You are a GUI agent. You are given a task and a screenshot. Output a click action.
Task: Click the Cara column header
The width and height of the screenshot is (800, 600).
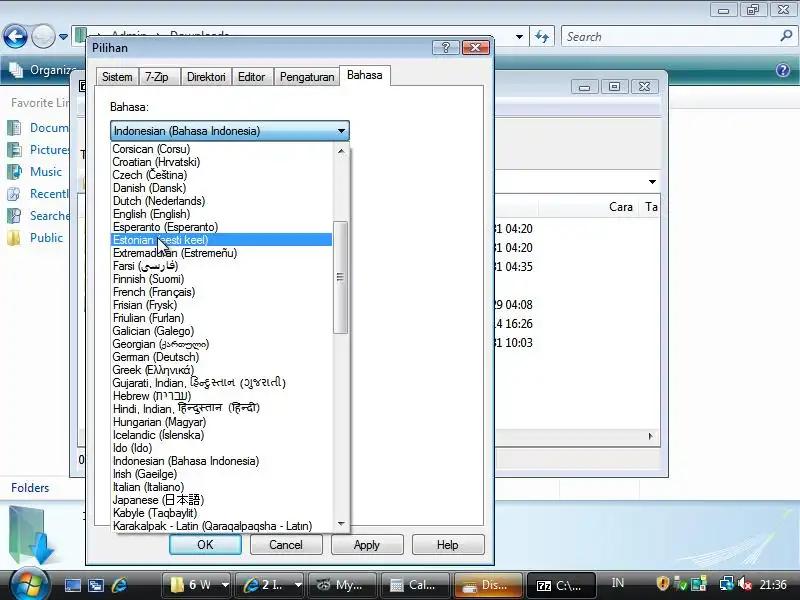tap(620, 207)
